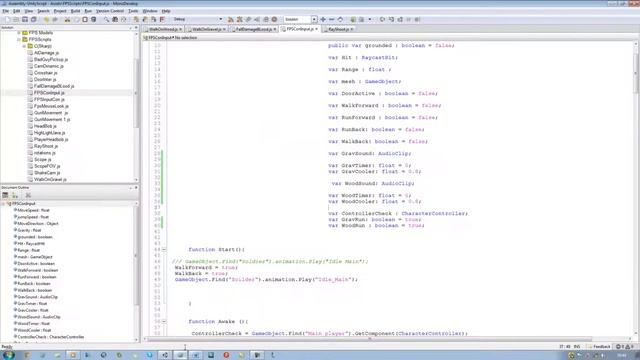This screenshot has width=640, height=360.
Task: Collapse the FPSConInput outline root node
Action: [x=4, y=204]
